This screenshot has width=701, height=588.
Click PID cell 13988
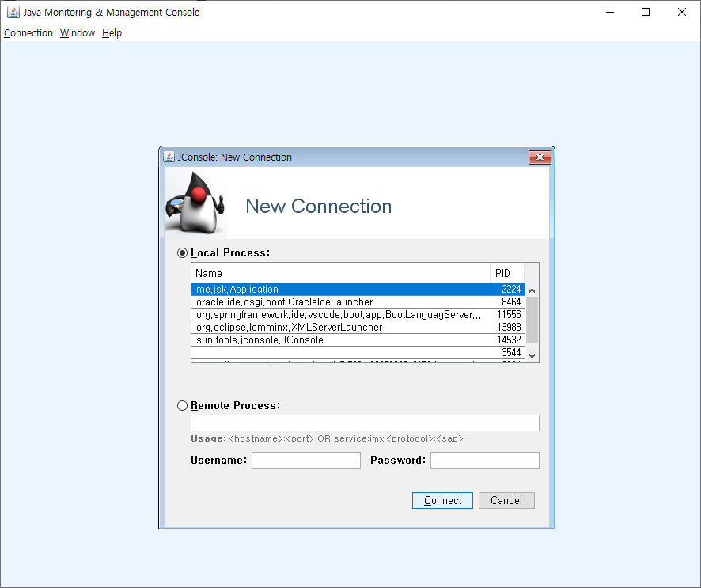click(509, 328)
